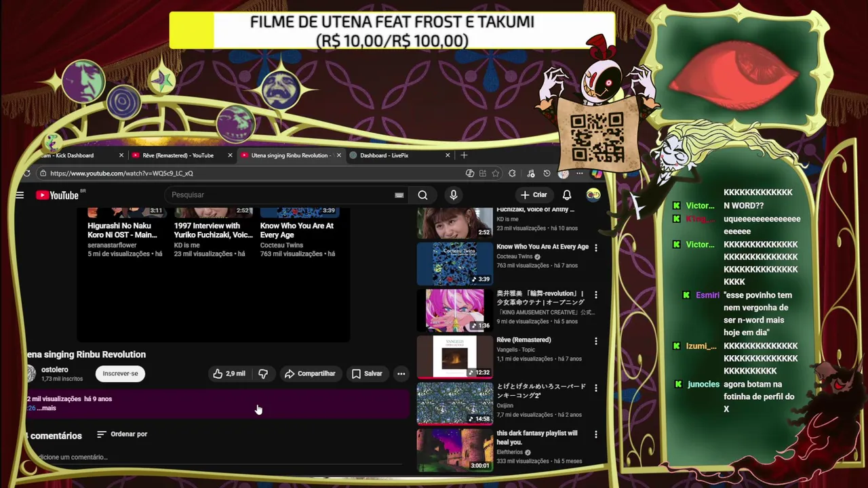Open the 輪舞-revolution pink-haired thumbnail
Viewport: 868px width, 488px height.
coord(454,310)
